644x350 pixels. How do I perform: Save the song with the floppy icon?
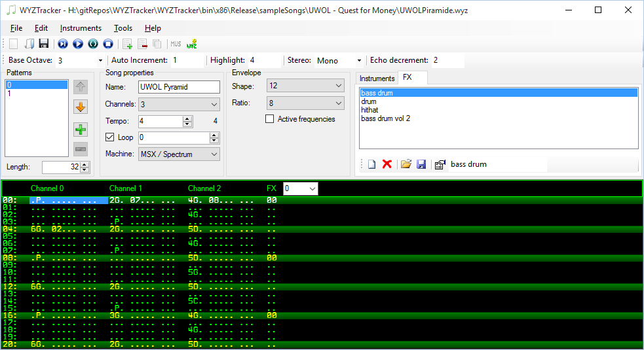click(43, 44)
